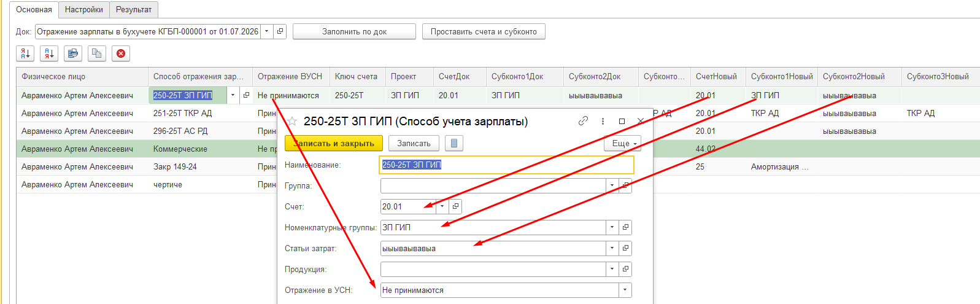Click the Наименование input field
The height and width of the screenshot is (304, 980).
point(507,165)
